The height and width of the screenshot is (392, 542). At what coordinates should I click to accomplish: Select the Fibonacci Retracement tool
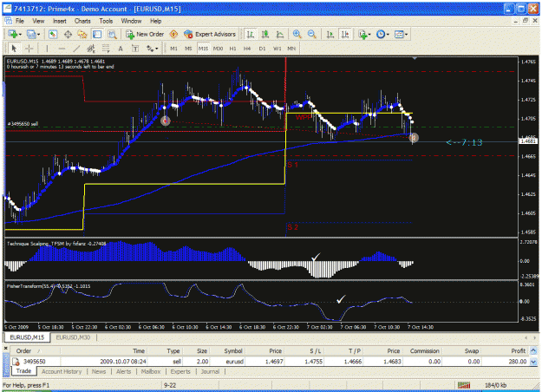[106, 49]
